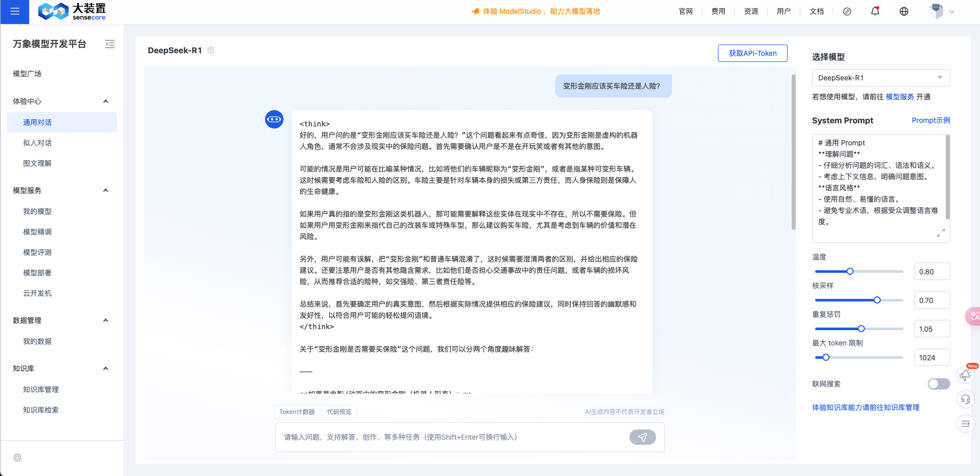This screenshot has width=980, height=476.
Task: Open the notifications bell
Action: [875, 11]
